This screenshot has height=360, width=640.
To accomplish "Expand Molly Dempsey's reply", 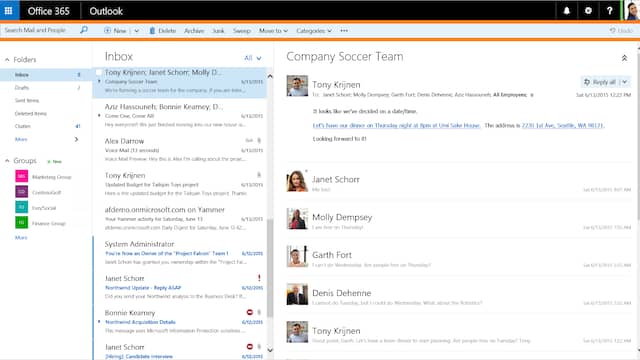I will point(458,219).
